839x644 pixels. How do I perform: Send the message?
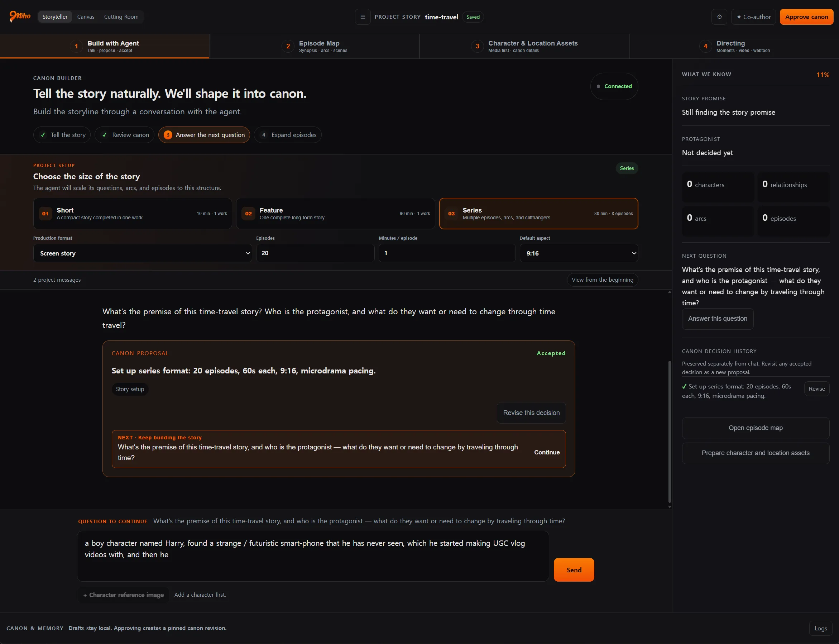[574, 570]
